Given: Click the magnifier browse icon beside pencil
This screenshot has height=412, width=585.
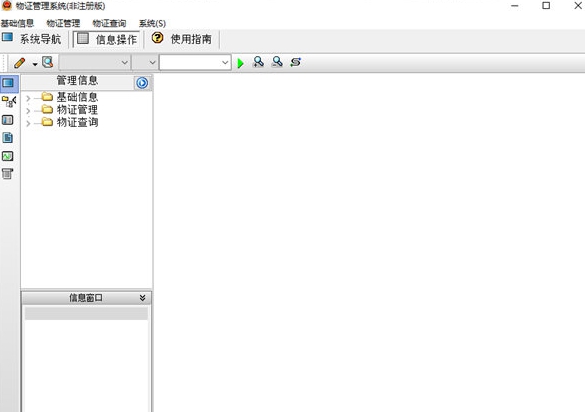Looking at the screenshot, I should point(47,62).
